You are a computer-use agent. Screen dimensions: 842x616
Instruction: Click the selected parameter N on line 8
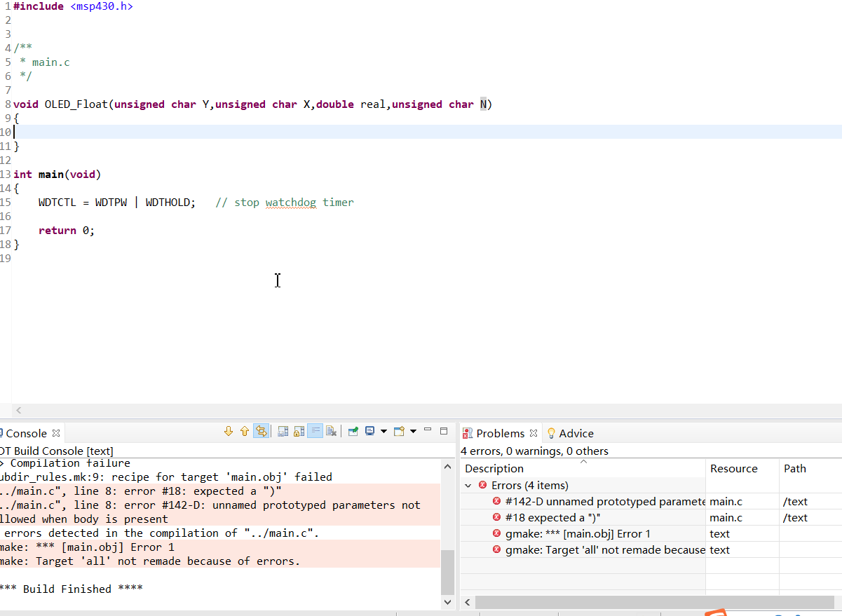pos(483,104)
